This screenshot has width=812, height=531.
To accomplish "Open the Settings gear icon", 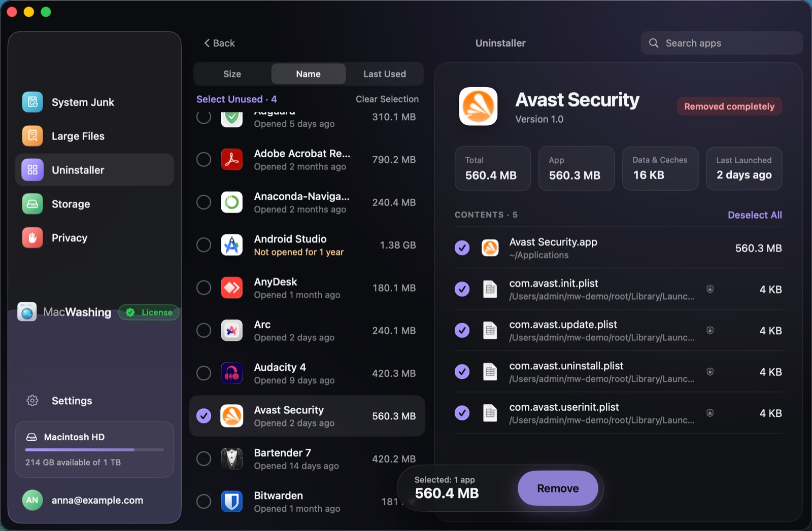I will (x=32, y=401).
